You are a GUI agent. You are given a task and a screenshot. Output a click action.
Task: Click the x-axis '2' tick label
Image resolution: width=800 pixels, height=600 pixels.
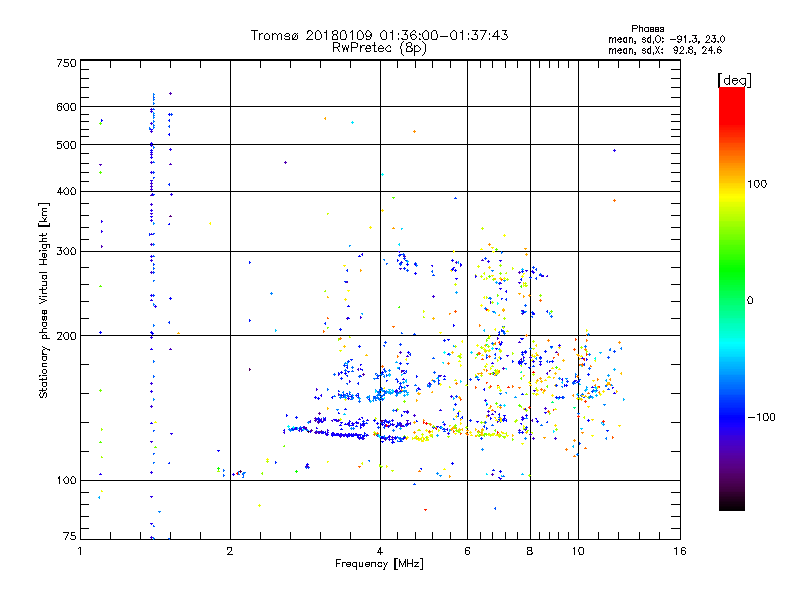point(230,551)
